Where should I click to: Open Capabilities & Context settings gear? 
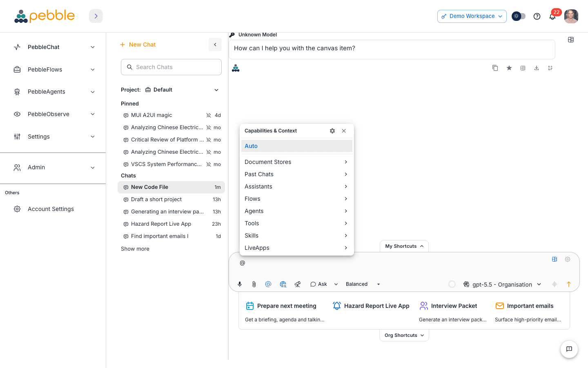pos(332,131)
